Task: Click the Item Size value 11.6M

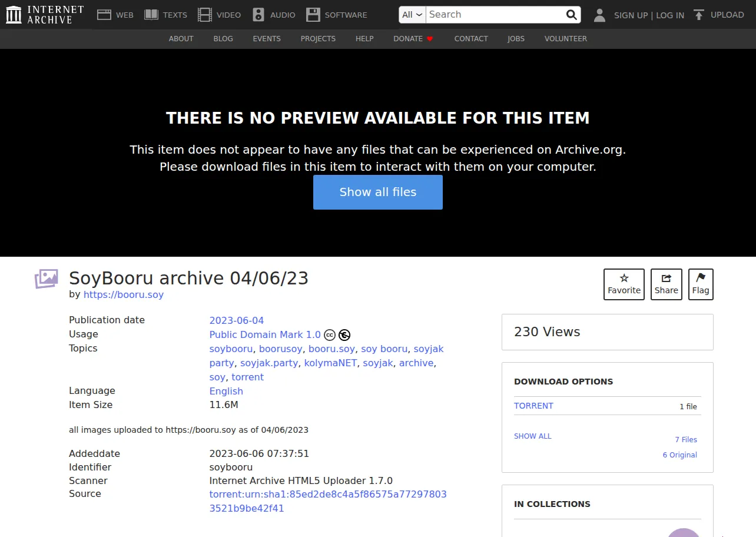Action: pyautogui.click(x=224, y=405)
